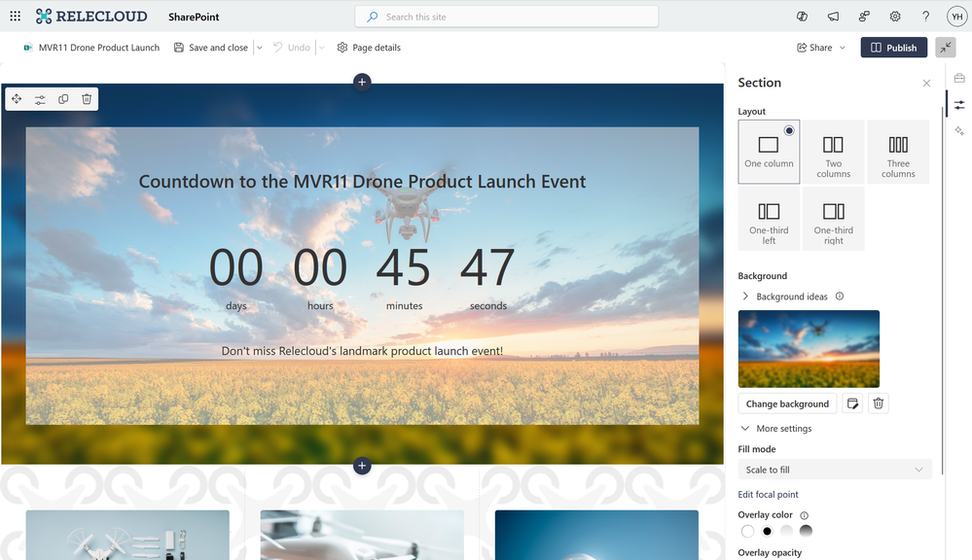Open the Share menu
This screenshot has height=560, width=972.
821,48
